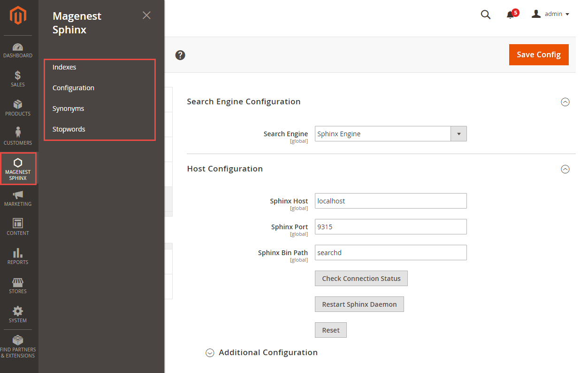Open Stopwords from the flyout menu
Image resolution: width=588 pixels, height=373 pixels.
point(69,129)
